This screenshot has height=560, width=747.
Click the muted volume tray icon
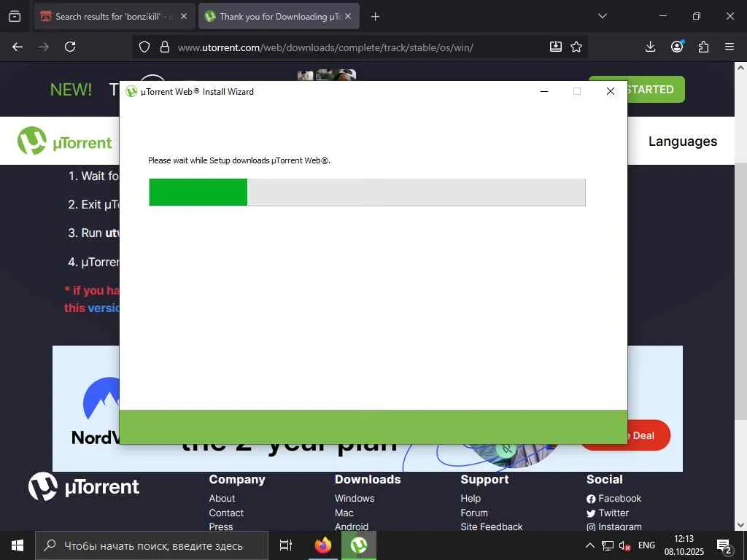click(624, 545)
